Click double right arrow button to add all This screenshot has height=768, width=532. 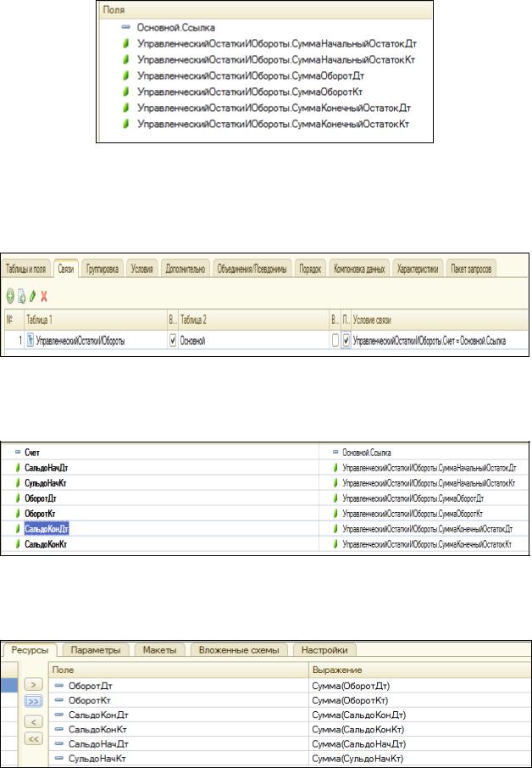click(33, 701)
